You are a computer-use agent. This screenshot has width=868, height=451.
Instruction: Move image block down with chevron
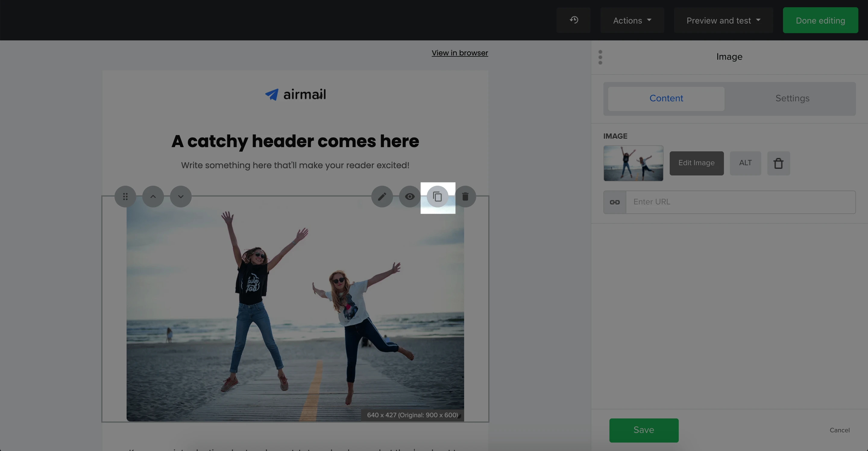click(181, 197)
